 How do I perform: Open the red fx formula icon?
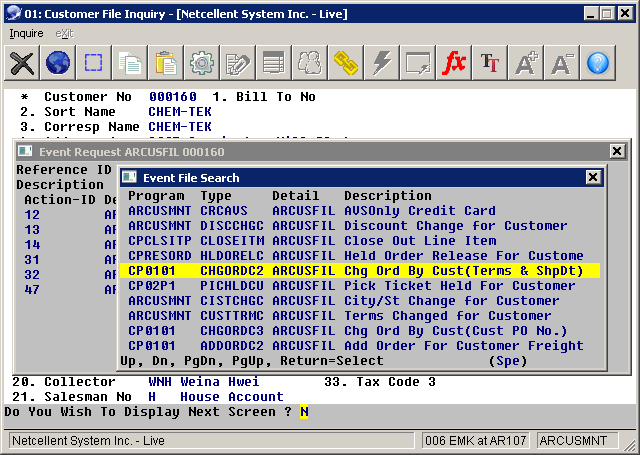(454, 64)
